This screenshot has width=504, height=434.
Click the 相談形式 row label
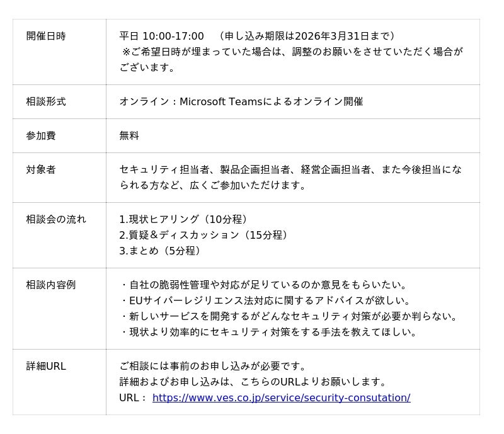click(46, 101)
